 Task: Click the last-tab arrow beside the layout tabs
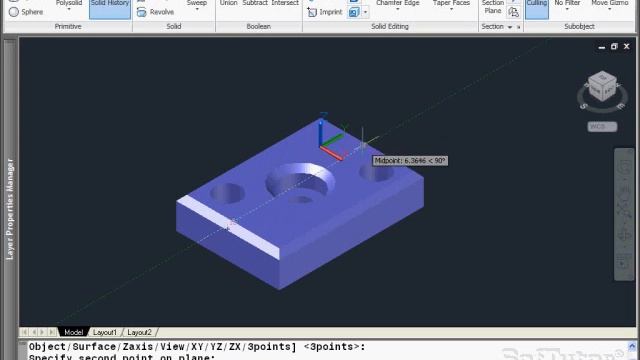click(x=52, y=332)
